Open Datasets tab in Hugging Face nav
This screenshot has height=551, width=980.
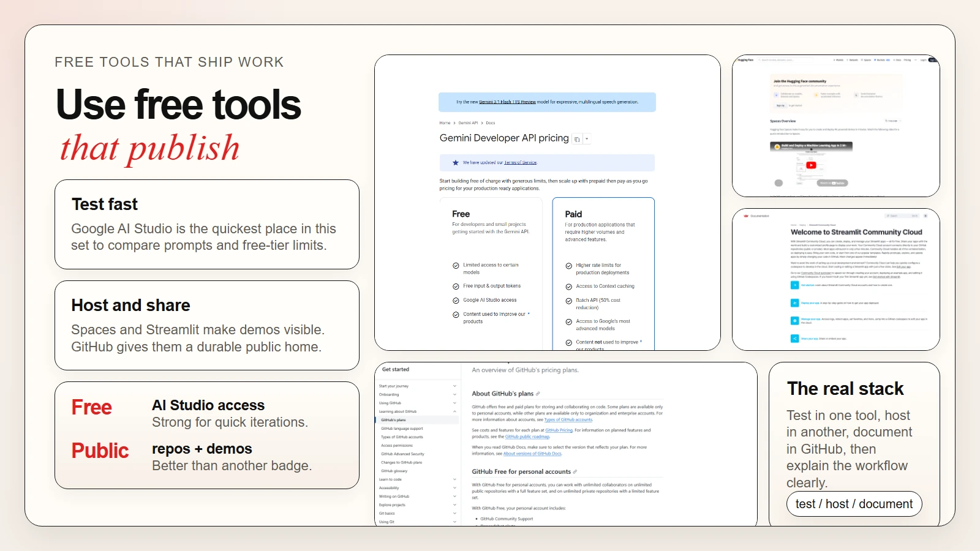852,60
